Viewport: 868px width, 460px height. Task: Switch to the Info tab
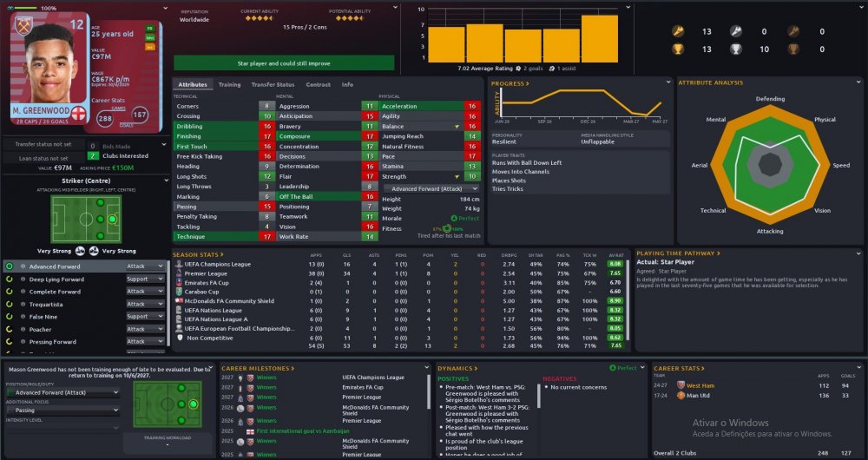pyautogui.click(x=348, y=85)
